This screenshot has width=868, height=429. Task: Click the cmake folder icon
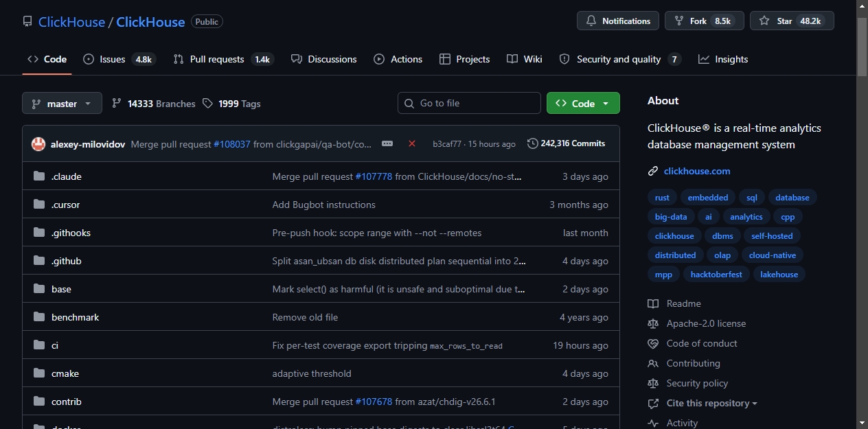39,373
